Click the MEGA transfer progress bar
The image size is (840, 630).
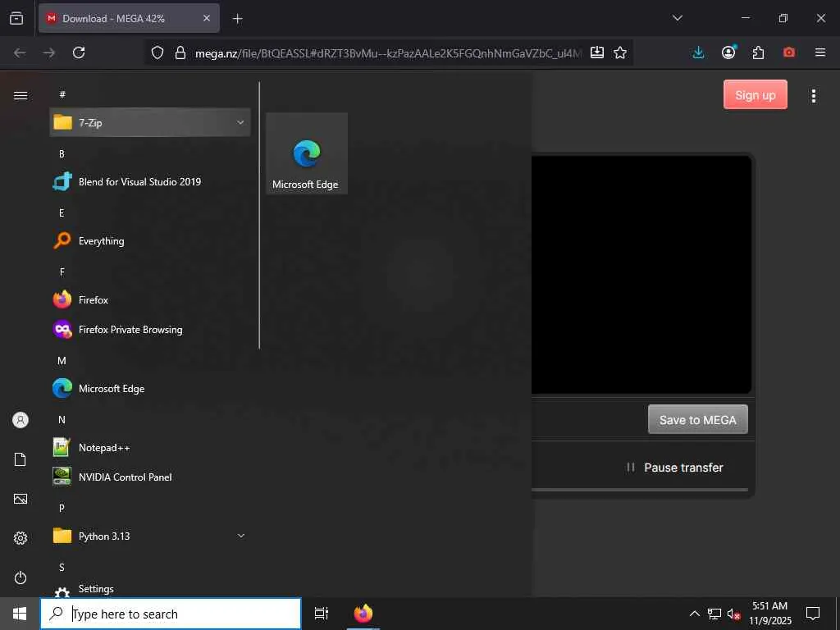click(640, 490)
